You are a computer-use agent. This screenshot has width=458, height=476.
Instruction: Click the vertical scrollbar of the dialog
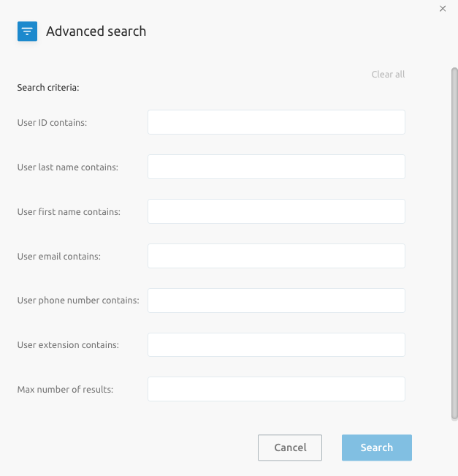tap(454, 244)
